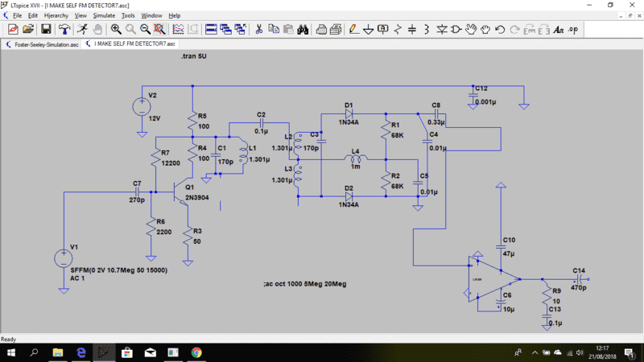Click the Save floppy disk icon

pos(45,30)
